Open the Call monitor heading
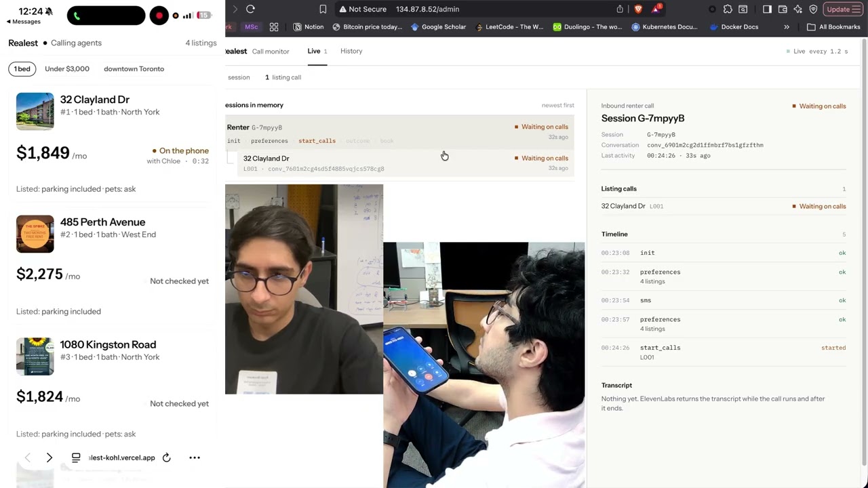The width and height of the screenshot is (868, 488). tap(271, 52)
